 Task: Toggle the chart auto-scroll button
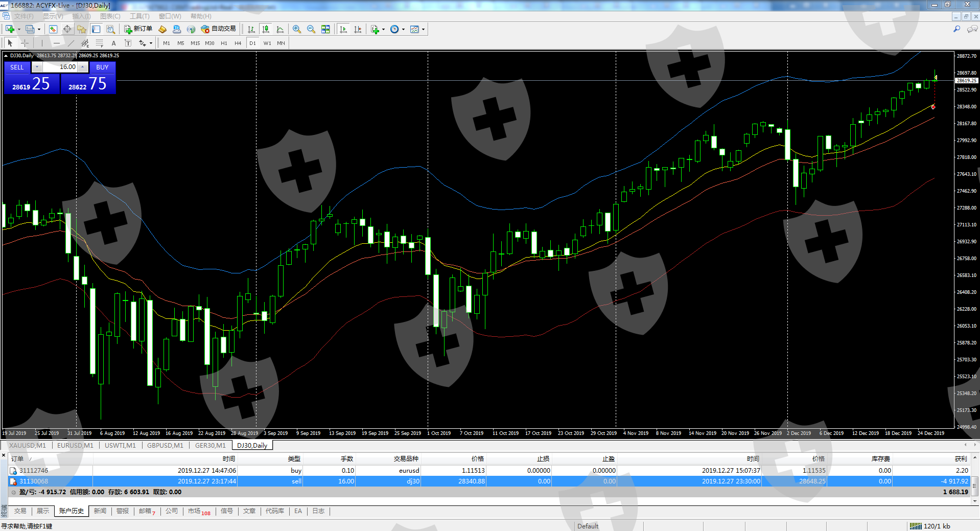pyautogui.click(x=343, y=29)
